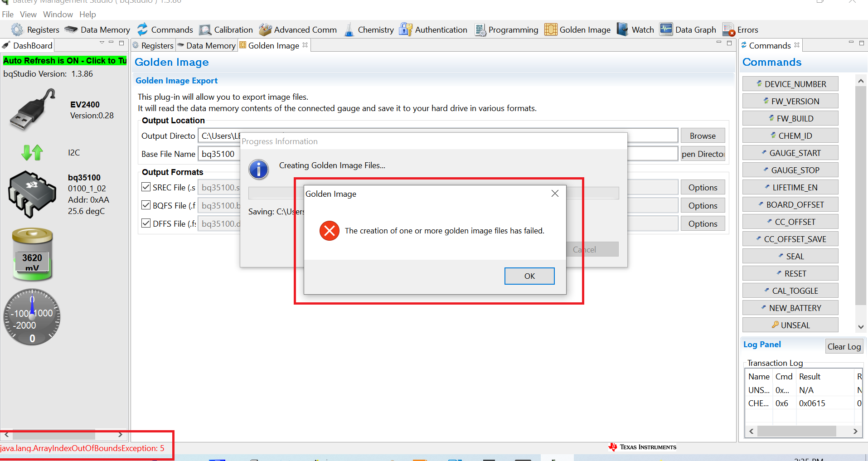
Task: Click Options for the SREC file
Action: pyautogui.click(x=703, y=187)
